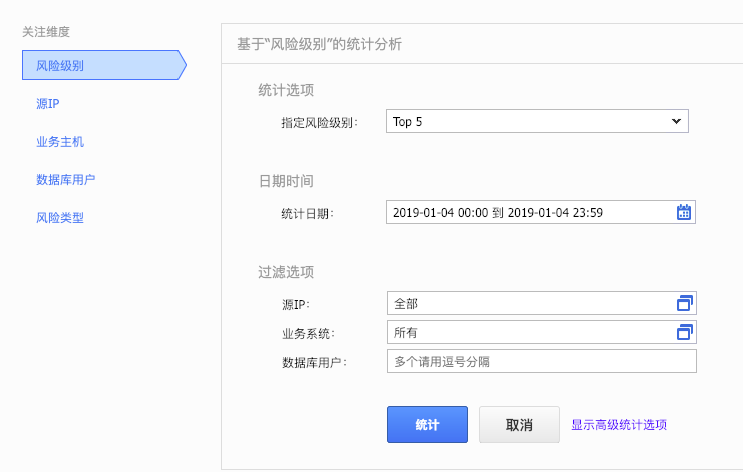
Task: Click the 业务系统 field showing 所有
Action: (528, 332)
